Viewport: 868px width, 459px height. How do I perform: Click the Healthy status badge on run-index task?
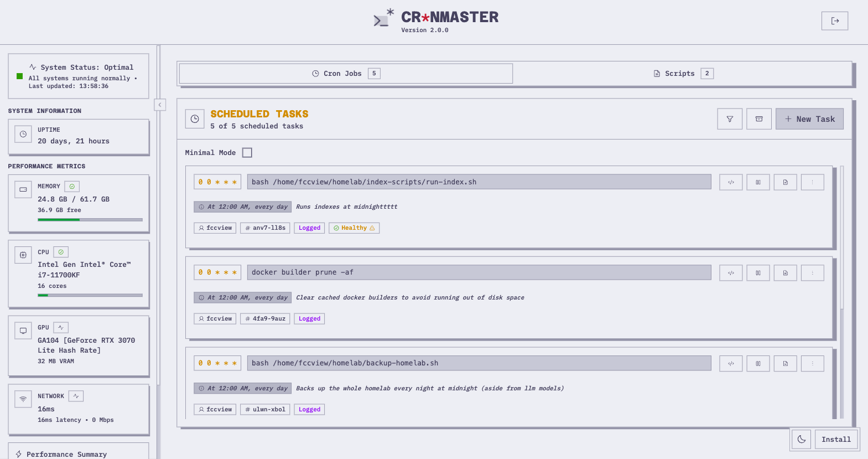[x=354, y=228]
